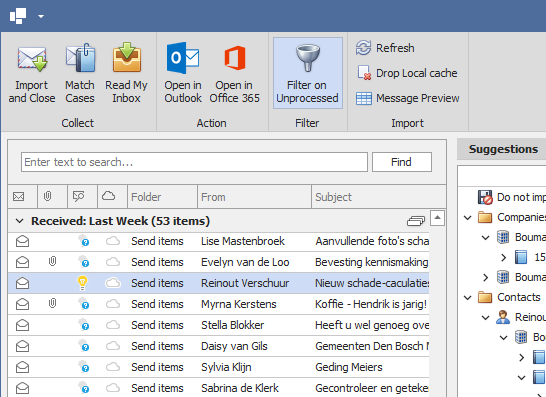
Task: Click the Find button
Action: click(401, 162)
